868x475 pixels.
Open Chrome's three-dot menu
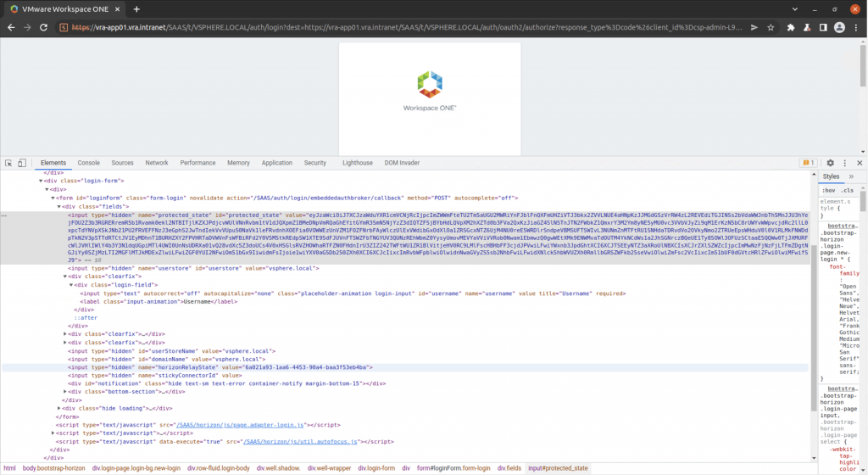pyautogui.click(x=856, y=27)
